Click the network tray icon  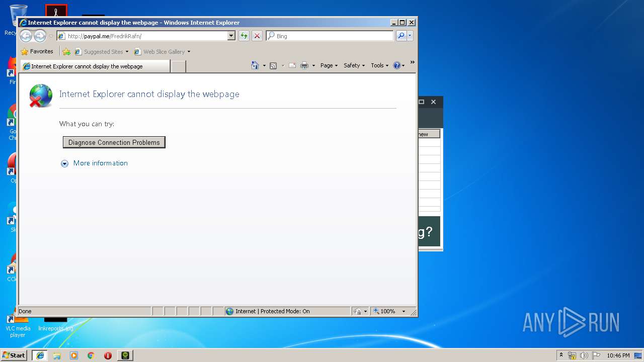point(572,355)
